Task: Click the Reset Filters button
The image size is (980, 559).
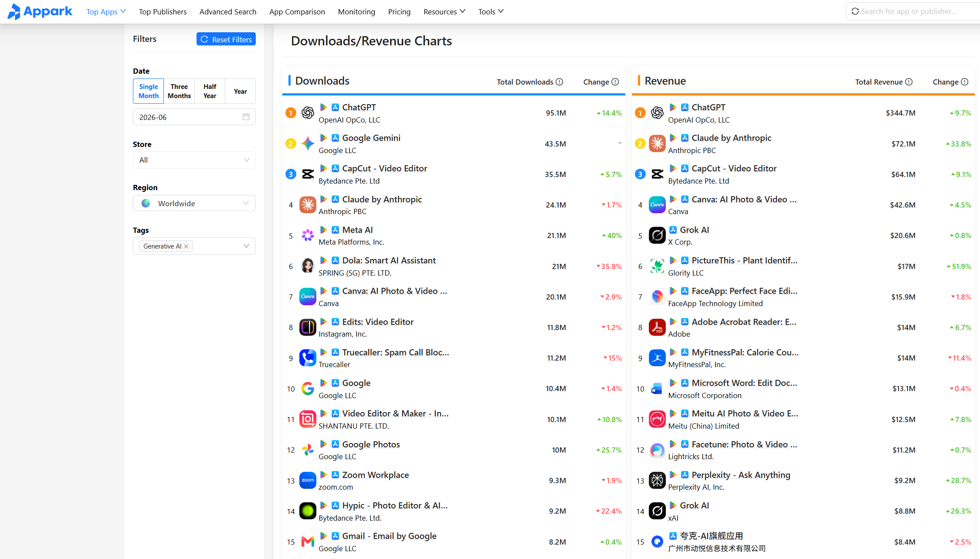Action: click(x=226, y=39)
